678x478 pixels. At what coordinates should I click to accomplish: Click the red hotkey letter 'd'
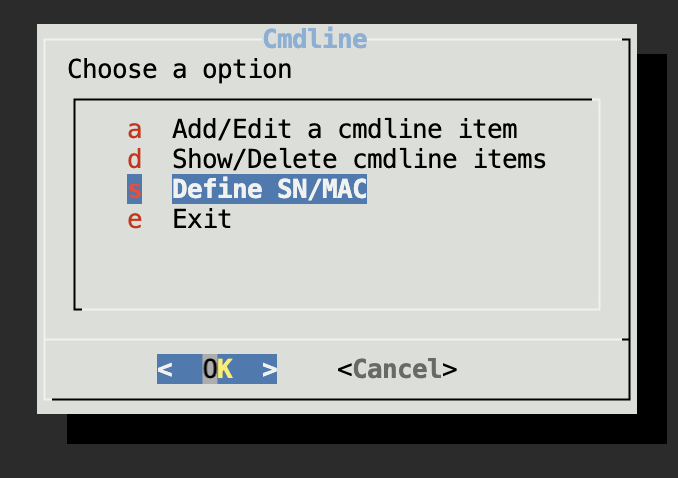(135, 159)
